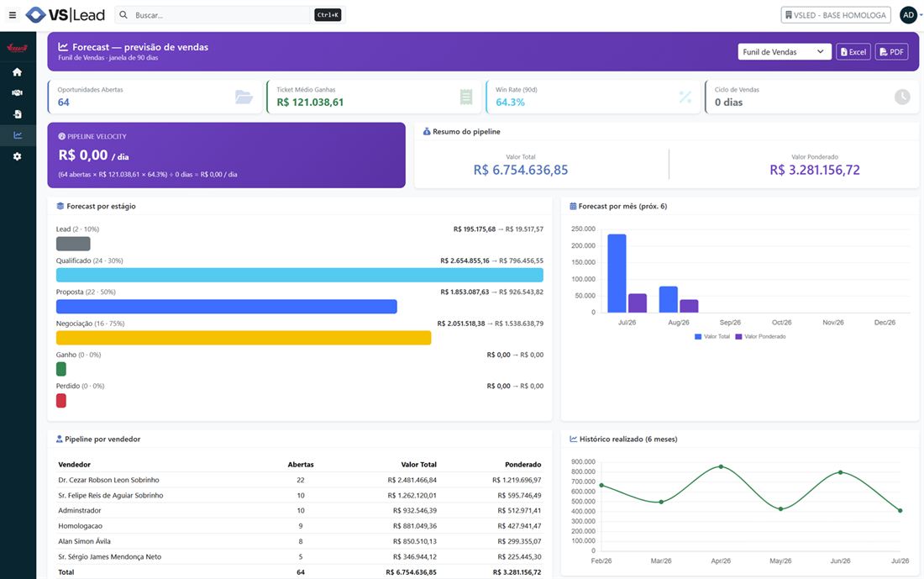Open the AD user avatar menu
924x579 pixels.
pyautogui.click(x=908, y=15)
